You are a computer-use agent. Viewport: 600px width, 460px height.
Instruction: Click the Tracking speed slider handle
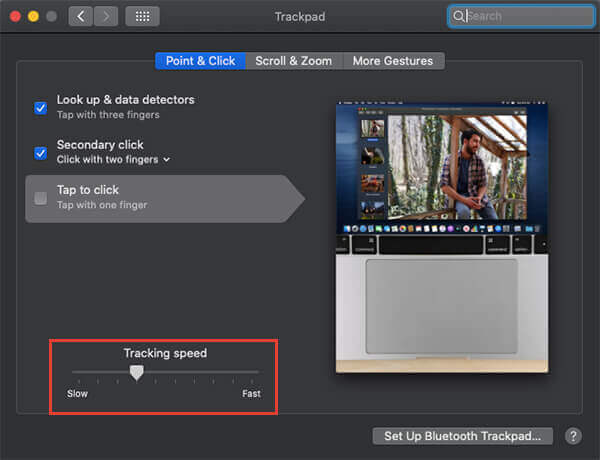pos(137,373)
